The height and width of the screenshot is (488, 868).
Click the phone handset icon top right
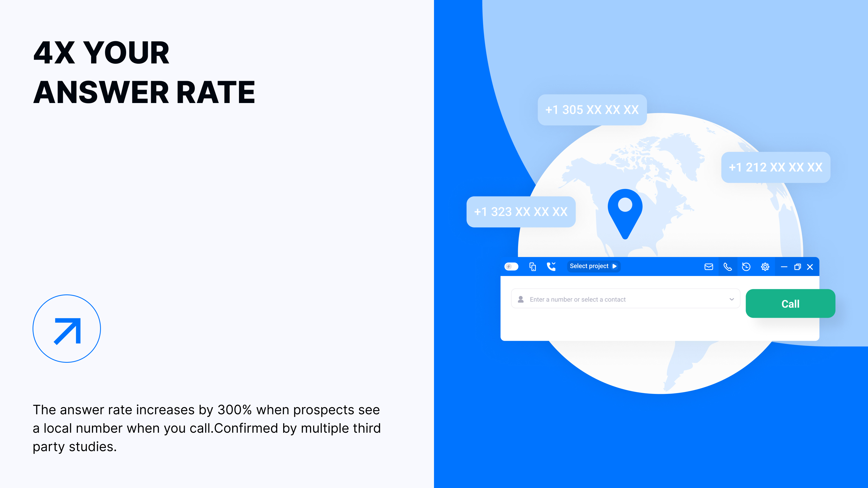(728, 266)
